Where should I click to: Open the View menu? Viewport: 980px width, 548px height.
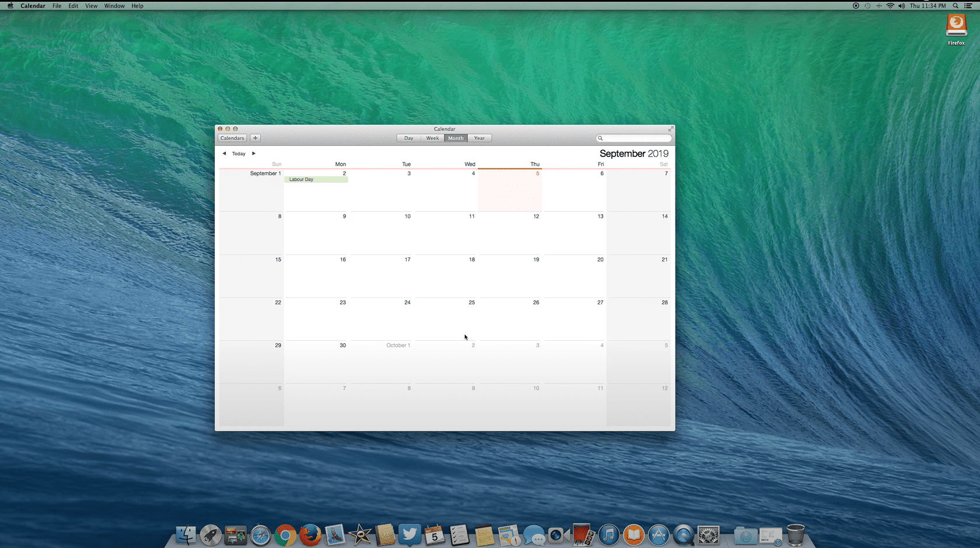(91, 6)
